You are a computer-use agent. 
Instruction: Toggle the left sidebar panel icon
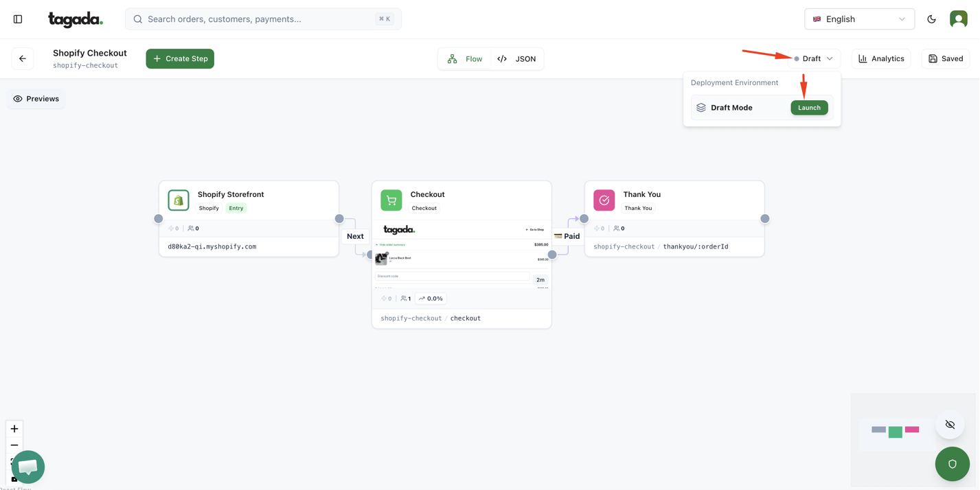click(x=18, y=19)
